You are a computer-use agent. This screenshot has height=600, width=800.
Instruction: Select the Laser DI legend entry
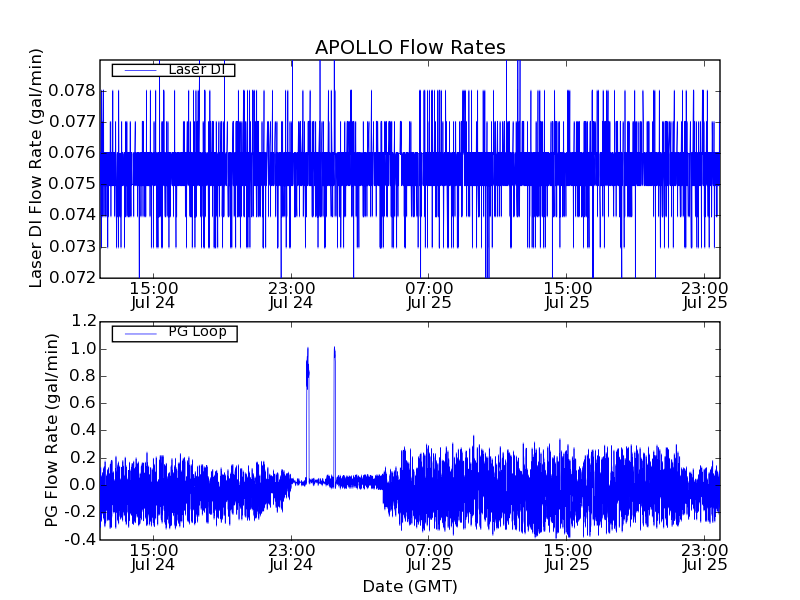pyautogui.click(x=195, y=70)
